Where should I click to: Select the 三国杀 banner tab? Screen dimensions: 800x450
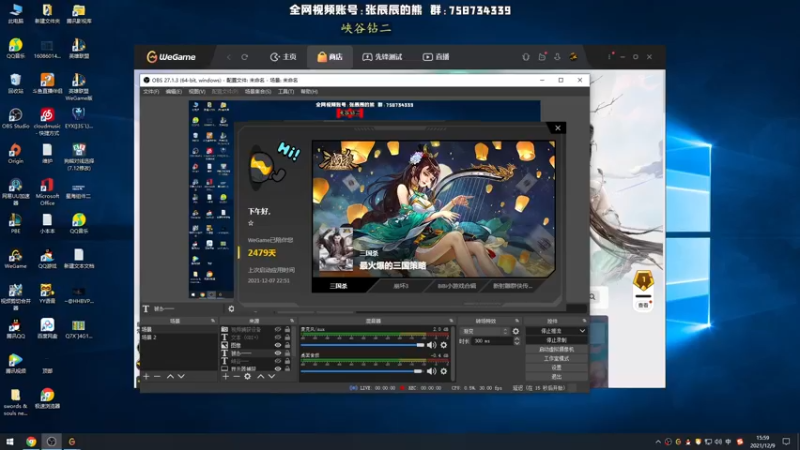[x=338, y=286]
